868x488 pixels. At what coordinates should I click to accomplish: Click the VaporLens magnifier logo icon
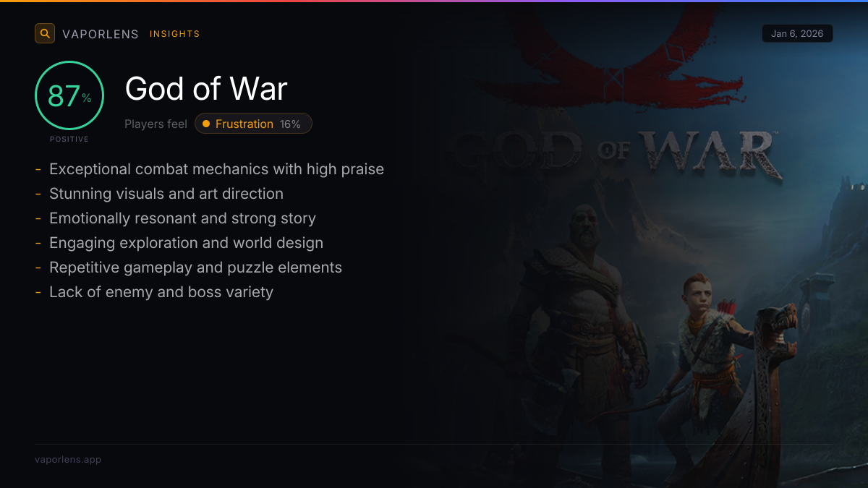click(x=45, y=33)
